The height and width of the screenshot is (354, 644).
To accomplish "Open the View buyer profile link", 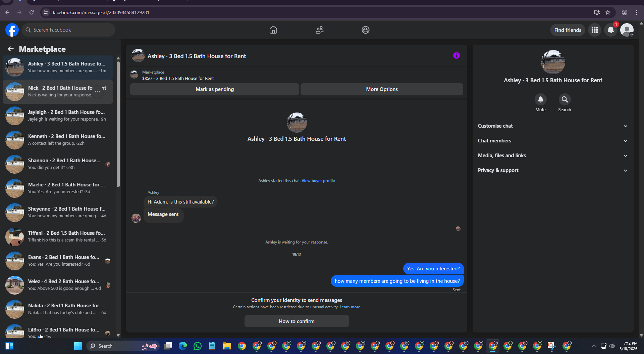I will [x=318, y=181].
